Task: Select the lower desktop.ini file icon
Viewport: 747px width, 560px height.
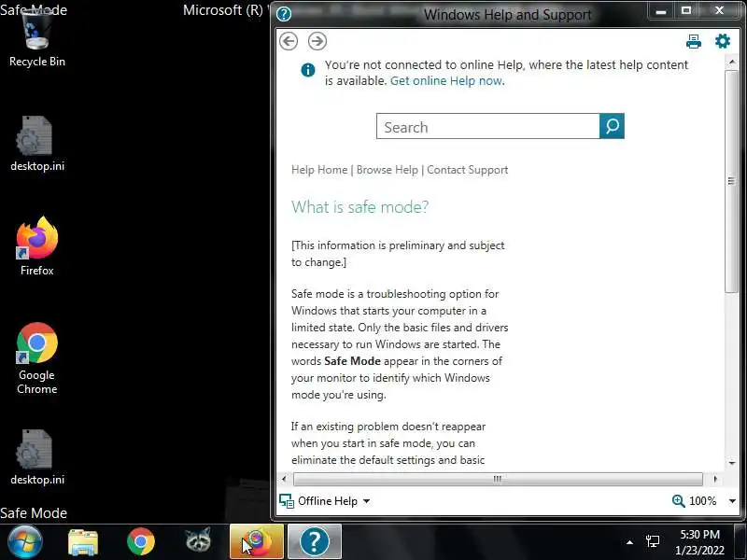Action: (x=37, y=457)
